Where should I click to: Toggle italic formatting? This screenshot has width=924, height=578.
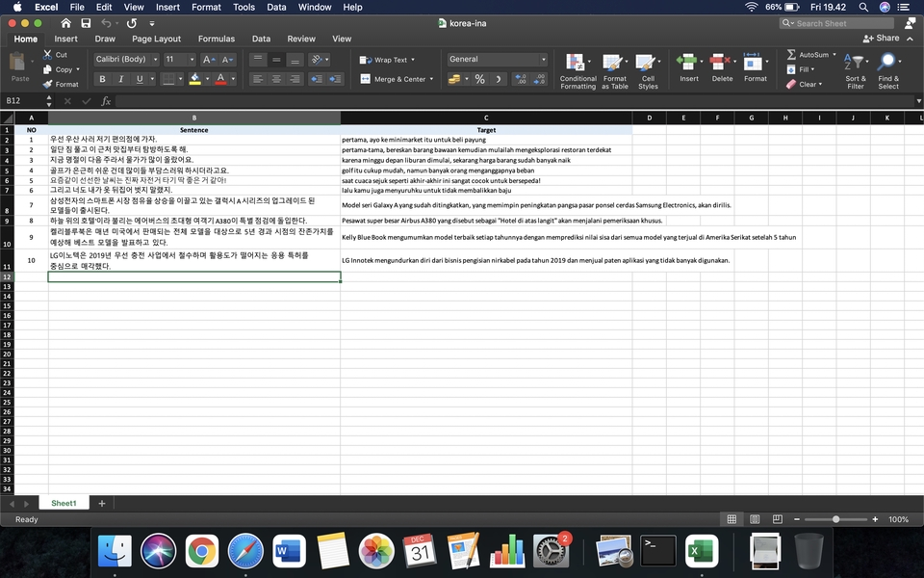click(x=121, y=79)
